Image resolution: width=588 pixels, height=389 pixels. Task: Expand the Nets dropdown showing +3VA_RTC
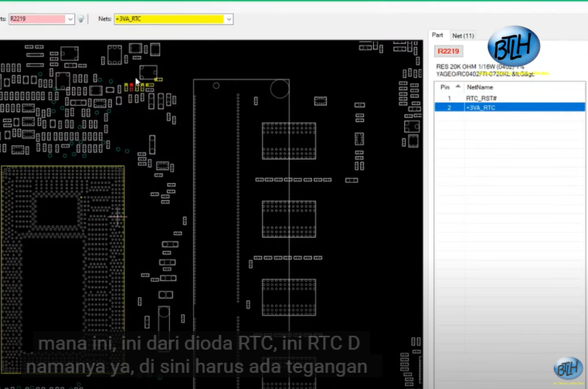[228, 19]
